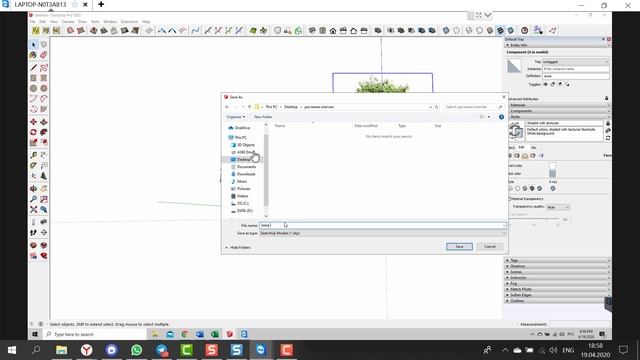
Task: Click the Cancel button in Save As
Action: pyautogui.click(x=490, y=247)
